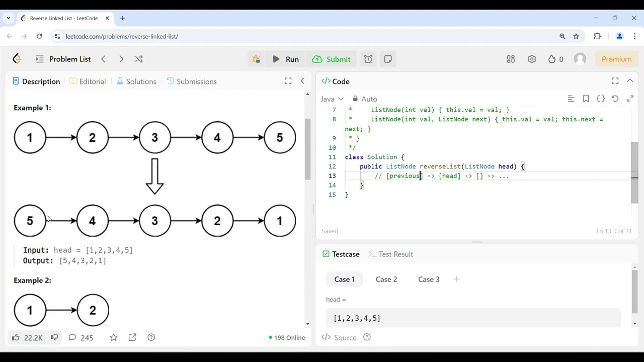Click the testcase panel scrollbar
The height and width of the screenshot is (362, 644).
[x=634, y=291]
